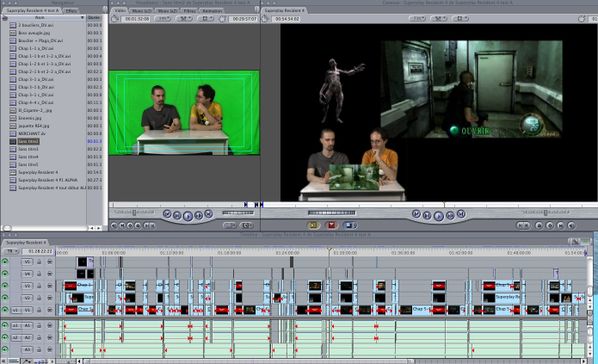Open the Canvas playhead sync pop-up
The width and height of the screenshot is (598, 364).
(439, 18)
